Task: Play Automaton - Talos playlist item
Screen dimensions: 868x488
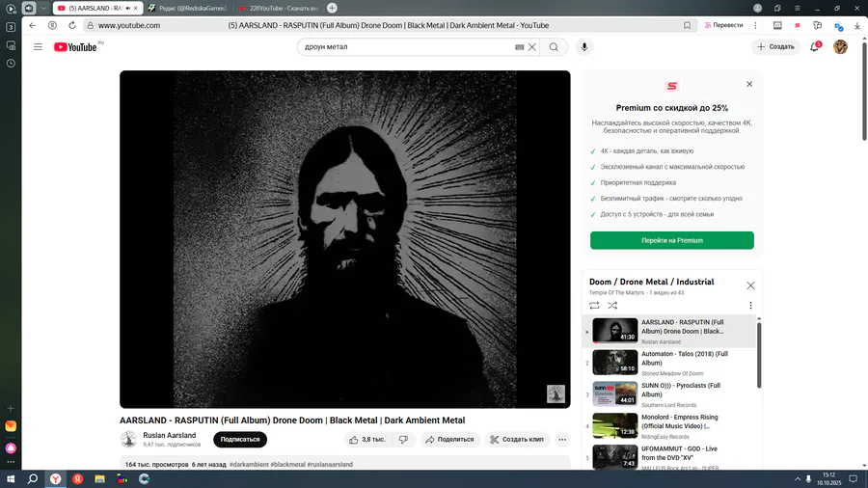Action: click(x=668, y=363)
